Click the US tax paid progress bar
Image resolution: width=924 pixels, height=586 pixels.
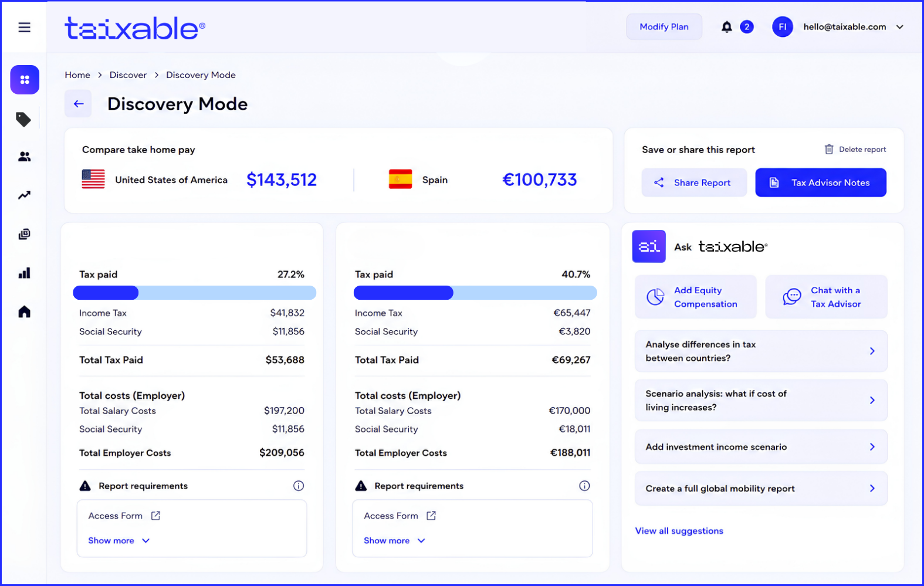(195, 293)
